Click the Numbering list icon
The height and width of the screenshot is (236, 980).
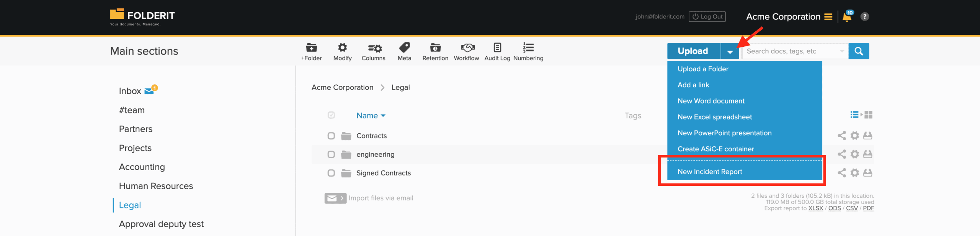tap(528, 48)
